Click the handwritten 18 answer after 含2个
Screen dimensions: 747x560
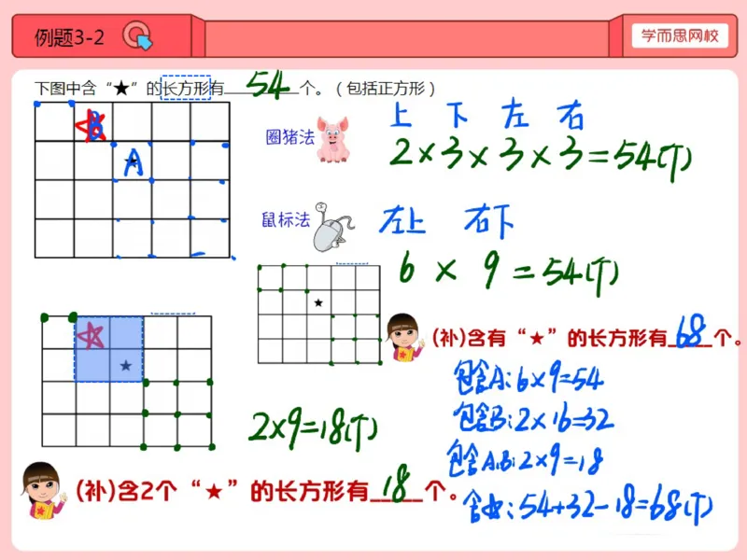coord(396,483)
